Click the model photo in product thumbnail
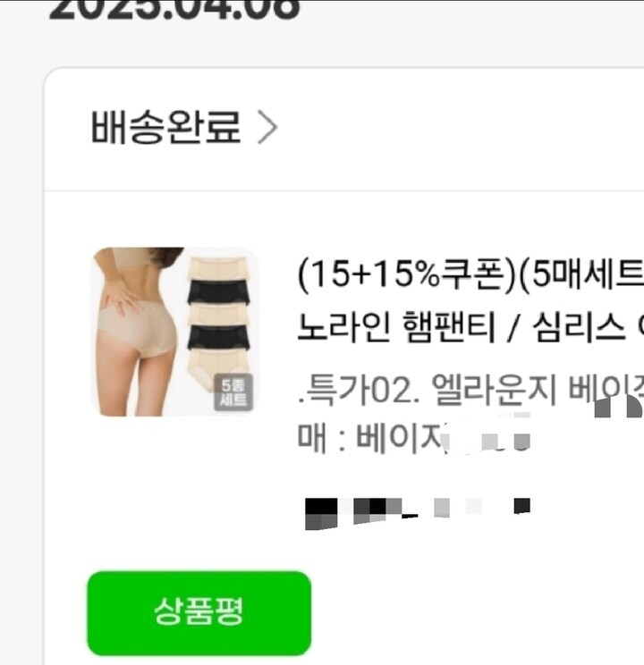 coord(137,332)
